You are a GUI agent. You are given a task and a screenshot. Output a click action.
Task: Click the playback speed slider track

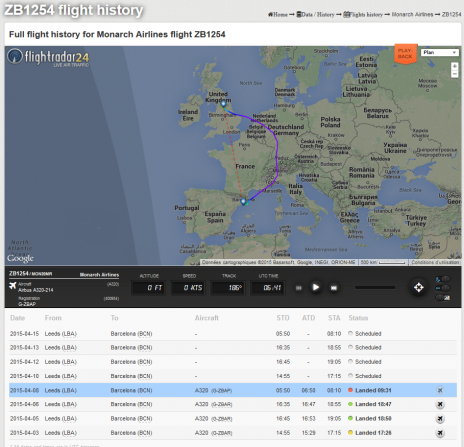pos(375,287)
